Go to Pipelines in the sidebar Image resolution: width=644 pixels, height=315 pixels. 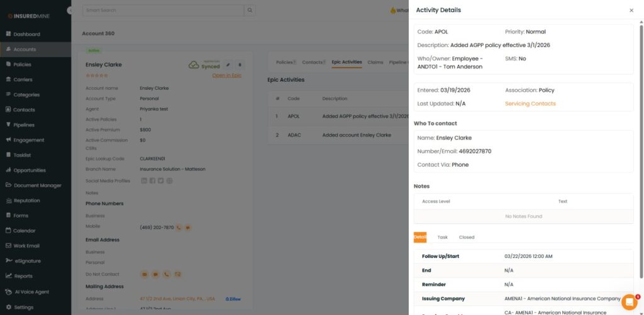24,125
